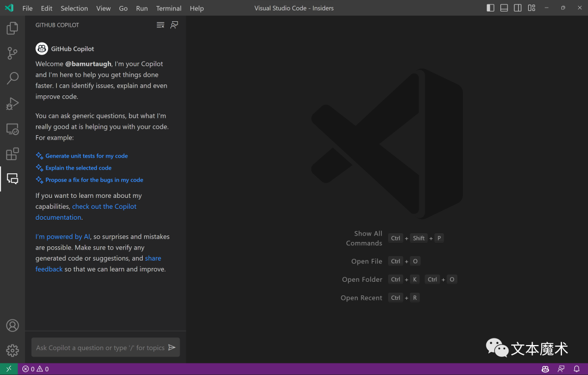Select the Chat view icon in activity bar
This screenshot has width=588, height=375.
[x=13, y=179]
